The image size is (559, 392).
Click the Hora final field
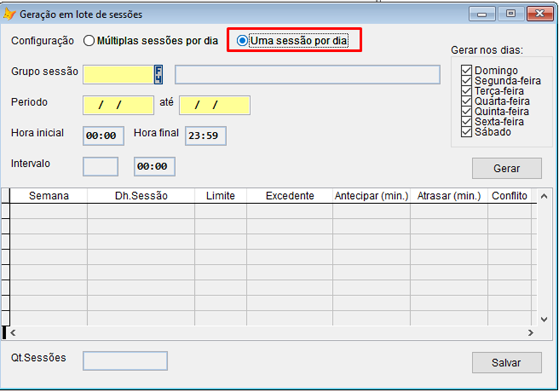pos(206,136)
